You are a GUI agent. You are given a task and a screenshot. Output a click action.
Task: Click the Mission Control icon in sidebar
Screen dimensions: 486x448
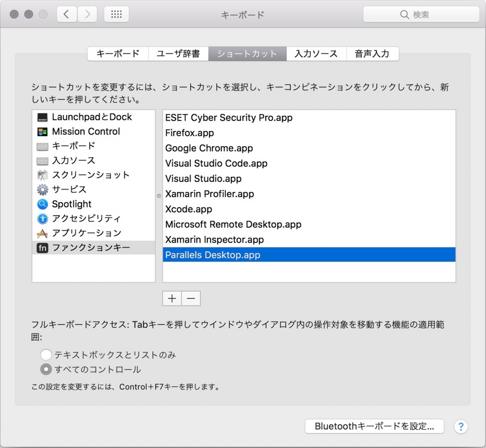[x=42, y=131]
